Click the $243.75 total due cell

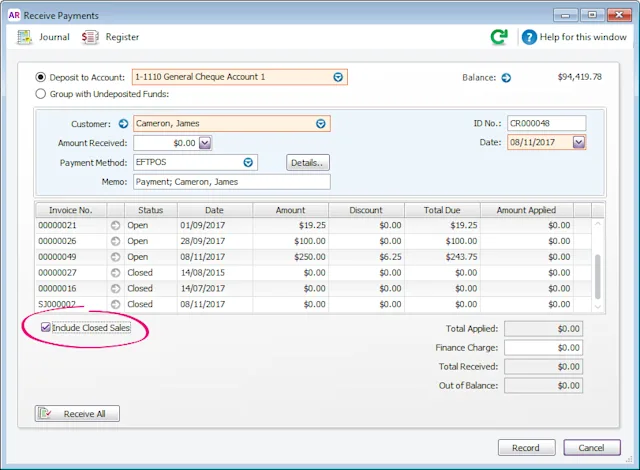click(x=442, y=257)
